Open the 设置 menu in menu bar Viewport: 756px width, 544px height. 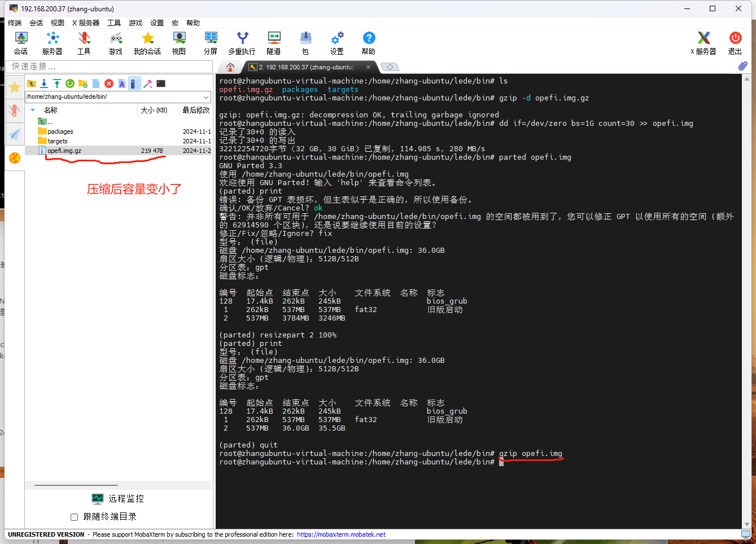coord(157,23)
